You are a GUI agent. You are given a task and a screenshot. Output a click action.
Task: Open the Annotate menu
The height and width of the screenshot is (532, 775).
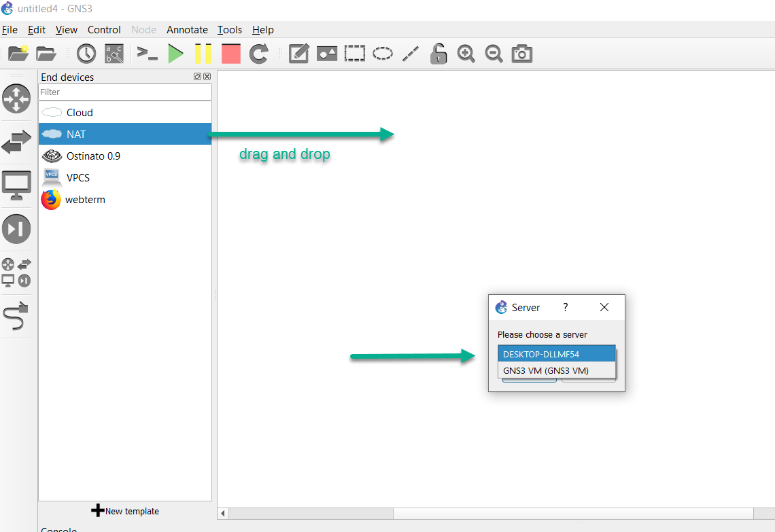187,30
